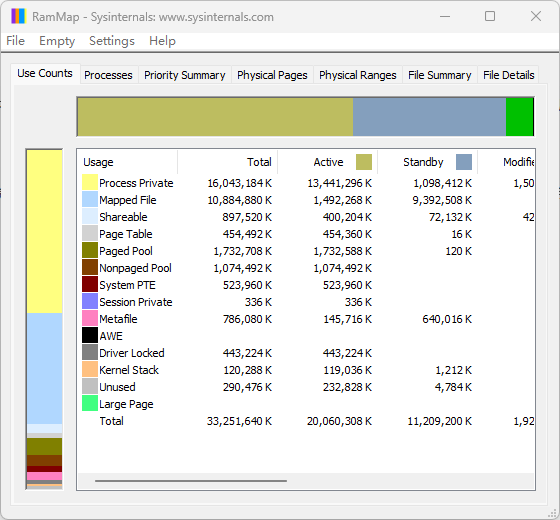Click the green Large Page color square
The height and width of the screenshot is (520, 560).
(90, 403)
